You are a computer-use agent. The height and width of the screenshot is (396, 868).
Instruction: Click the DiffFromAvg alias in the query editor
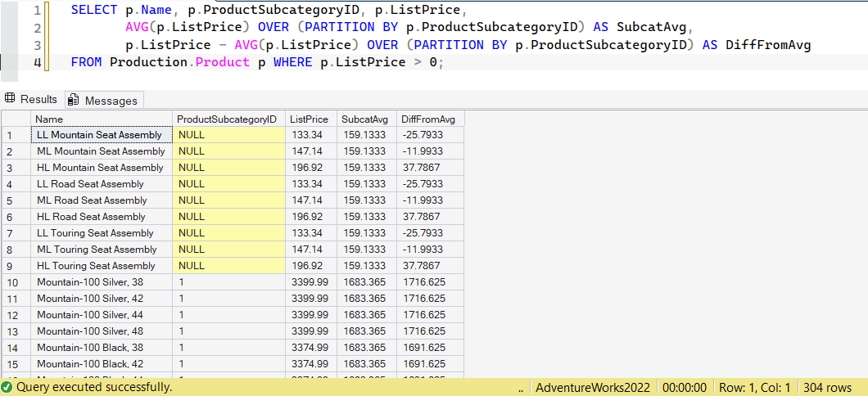(768, 45)
